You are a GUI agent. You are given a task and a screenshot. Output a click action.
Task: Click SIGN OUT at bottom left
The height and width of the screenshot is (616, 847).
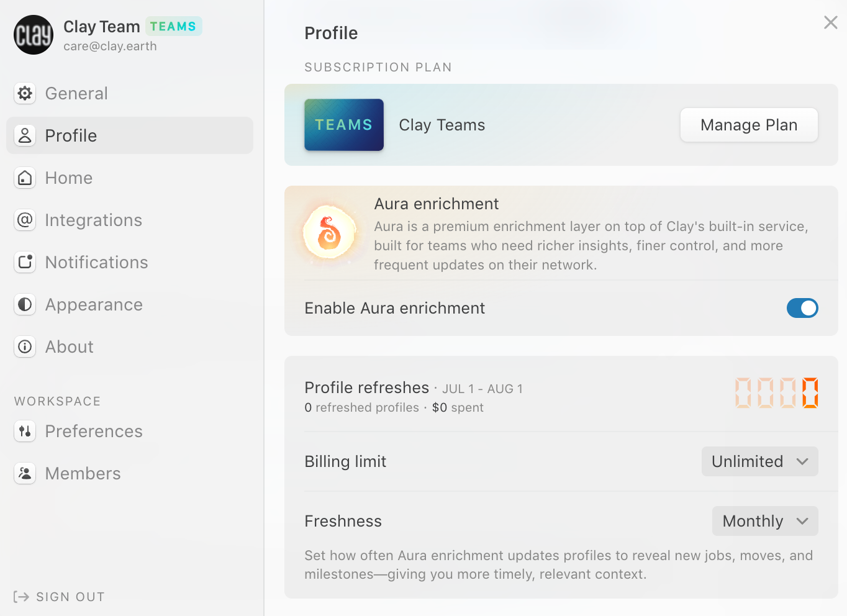59,596
